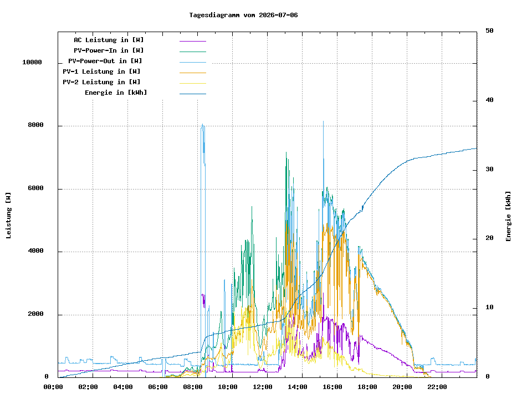Viewport: 532px width, 399px height.
Task: Click the right axis value 50
Action: tap(489, 31)
